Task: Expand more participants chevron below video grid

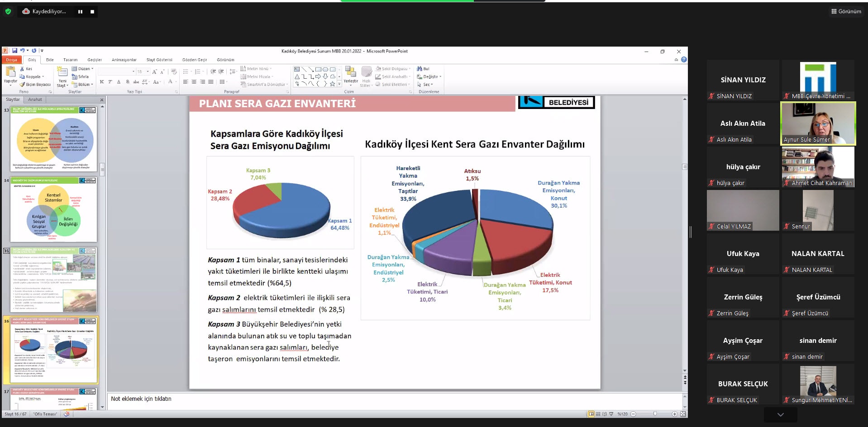Action: point(780,414)
